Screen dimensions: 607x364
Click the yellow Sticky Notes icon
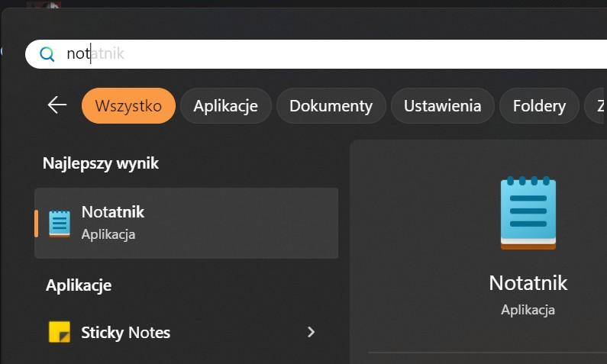tap(60, 332)
